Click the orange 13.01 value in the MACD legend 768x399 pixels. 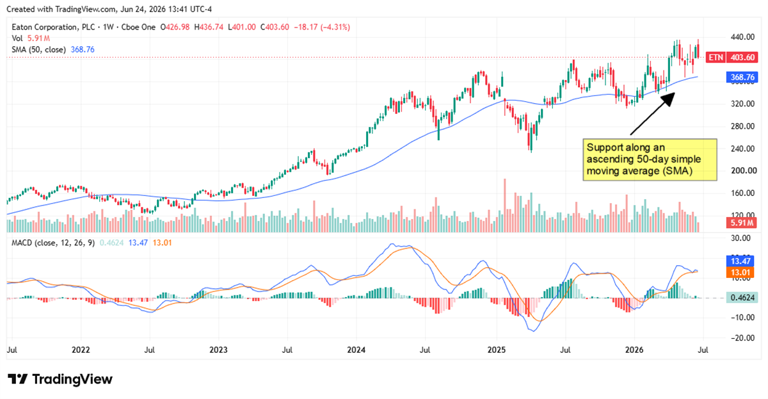(162, 243)
